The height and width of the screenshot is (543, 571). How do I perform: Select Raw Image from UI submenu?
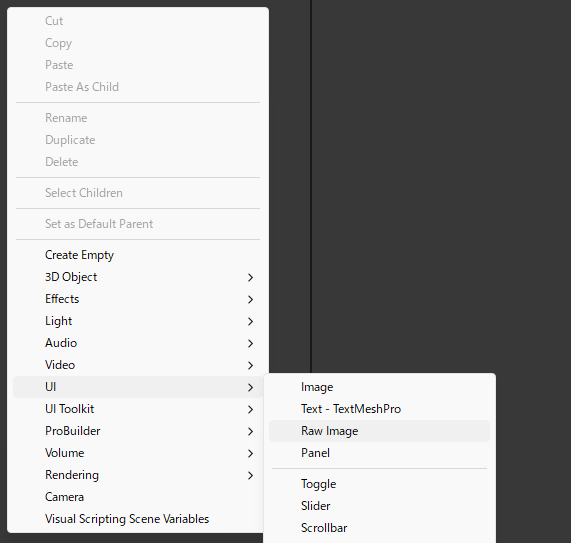click(x=379, y=431)
